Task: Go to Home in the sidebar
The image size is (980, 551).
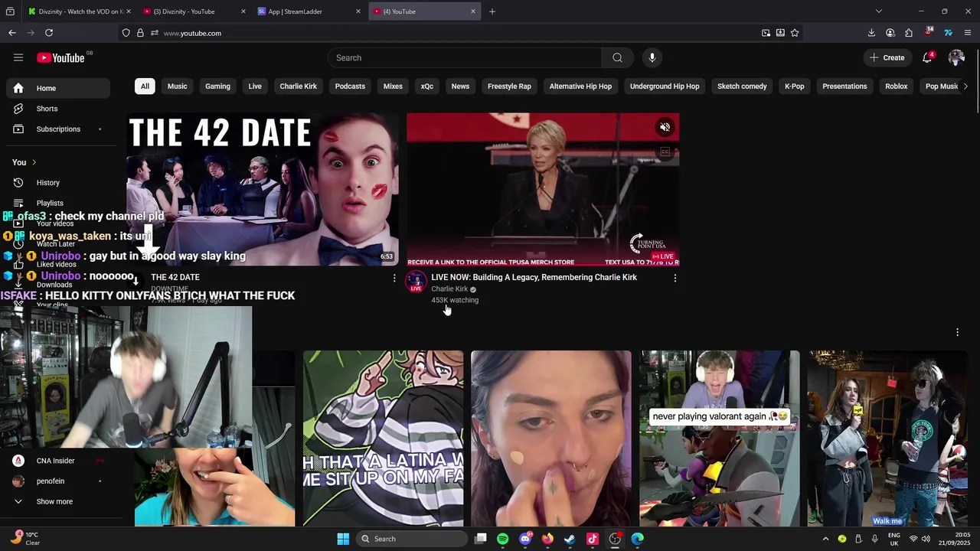Action: click(58, 88)
